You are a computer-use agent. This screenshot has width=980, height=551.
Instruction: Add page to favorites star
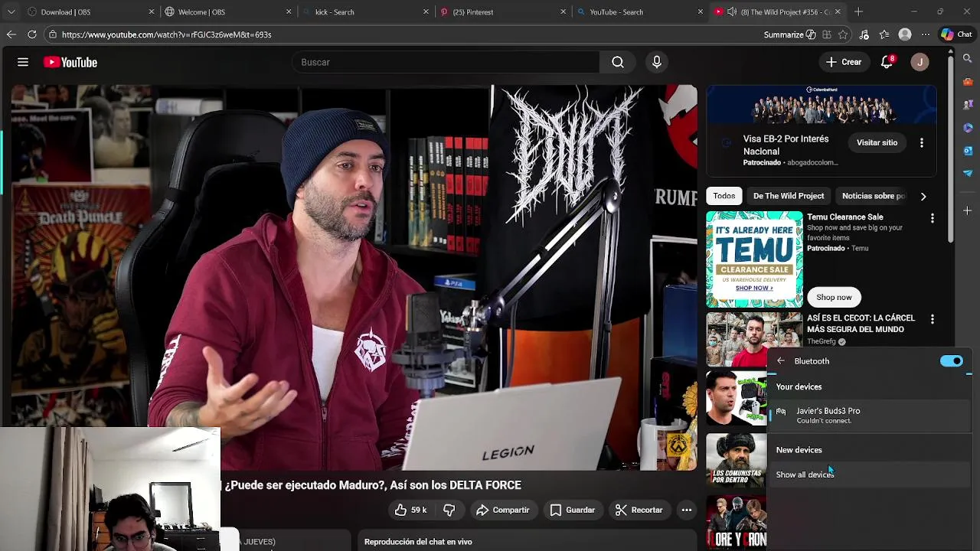[x=843, y=34]
